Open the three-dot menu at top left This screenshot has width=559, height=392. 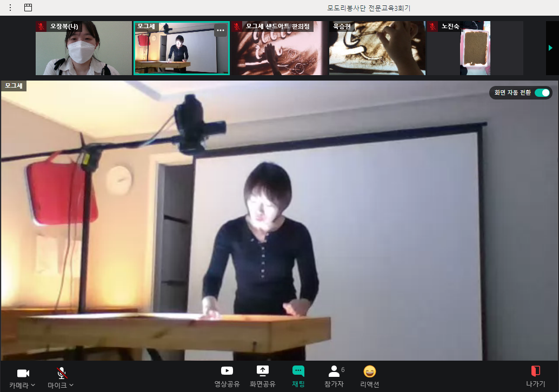tap(10, 8)
